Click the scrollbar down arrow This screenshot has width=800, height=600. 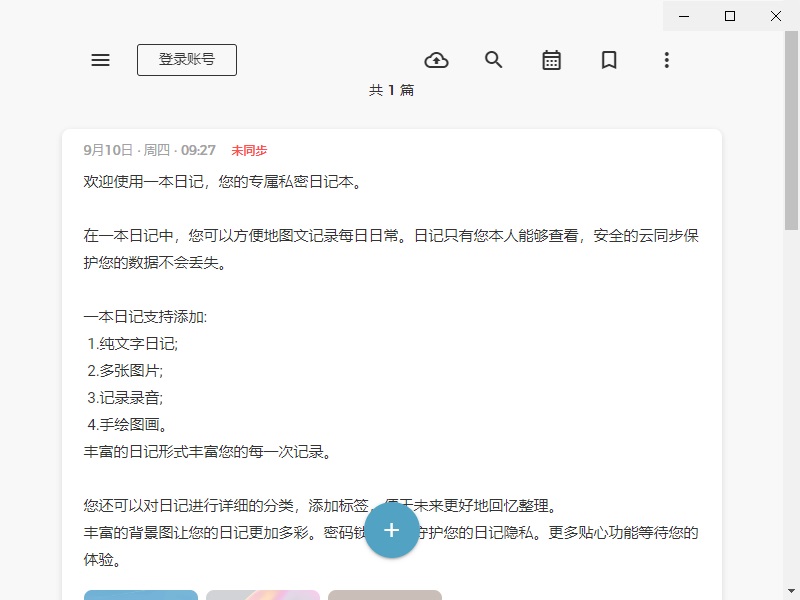coord(791,591)
